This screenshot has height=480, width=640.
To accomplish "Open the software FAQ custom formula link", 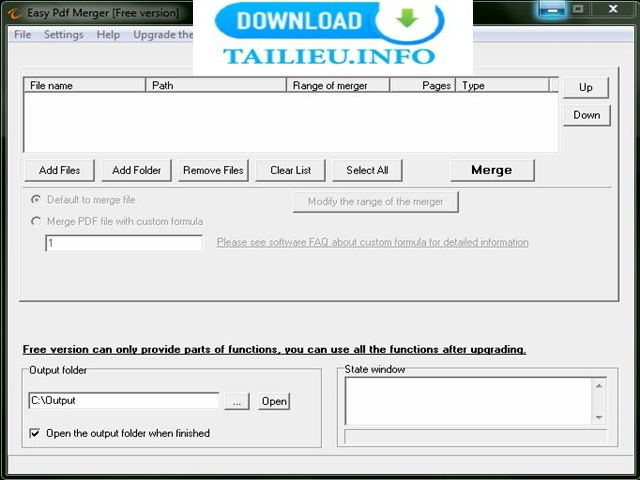I will pos(373,242).
